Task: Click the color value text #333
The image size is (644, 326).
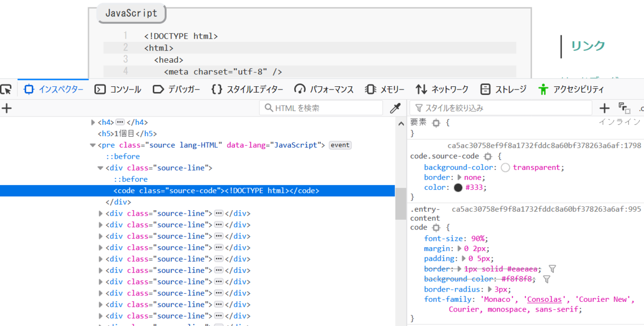Action: coord(474,188)
